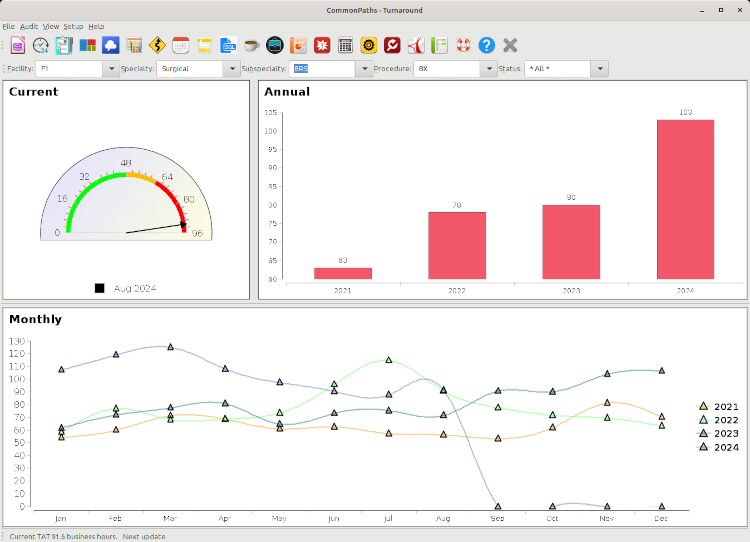Click the 24-hour clock toolbar icon

tap(40, 45)
